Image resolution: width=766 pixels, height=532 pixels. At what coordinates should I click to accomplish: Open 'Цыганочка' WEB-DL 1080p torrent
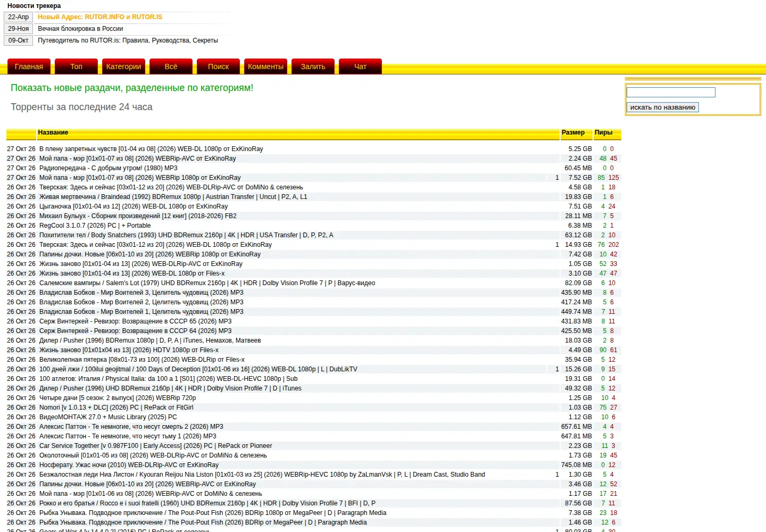coord(134,206)
